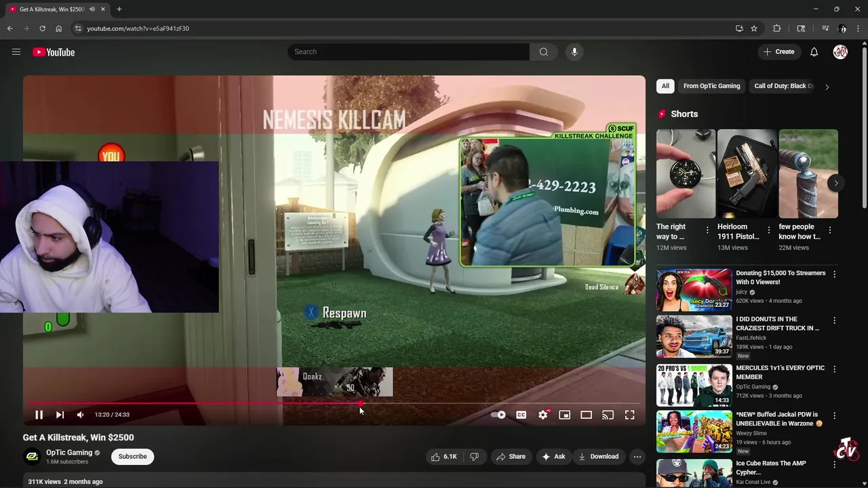Viewport: 868px width, 488px height.
Task: Mute the video volume
Action: click(x=80, y=415)
